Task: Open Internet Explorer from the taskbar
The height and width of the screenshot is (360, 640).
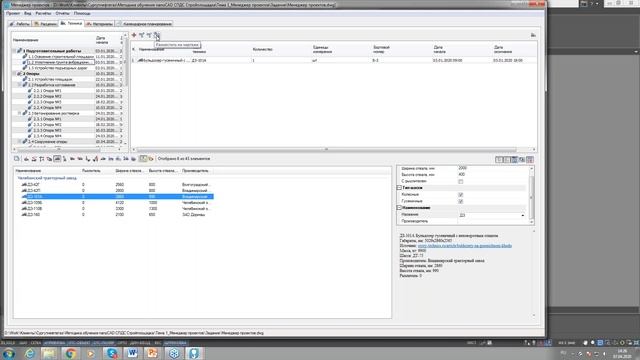Action: [x=29, y=353]
